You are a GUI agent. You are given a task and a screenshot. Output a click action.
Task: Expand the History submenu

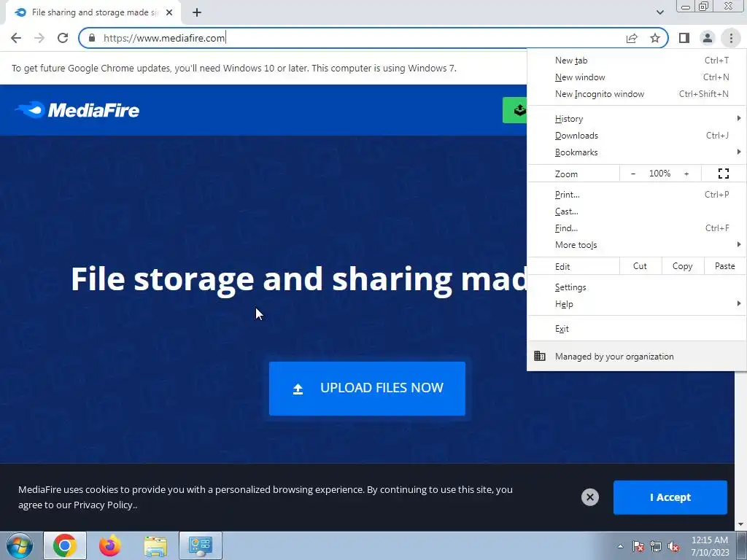click(x=636, y=119)
